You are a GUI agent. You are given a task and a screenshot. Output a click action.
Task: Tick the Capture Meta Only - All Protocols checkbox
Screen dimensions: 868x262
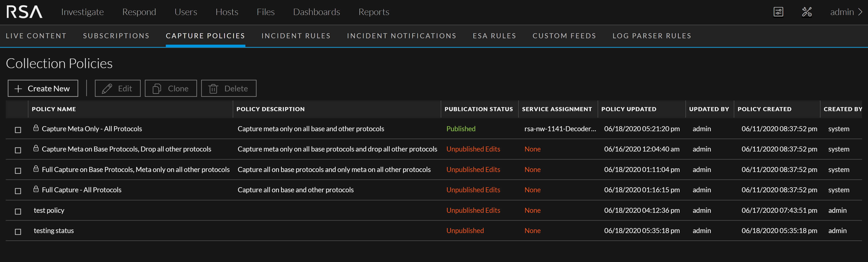[18, 130]
